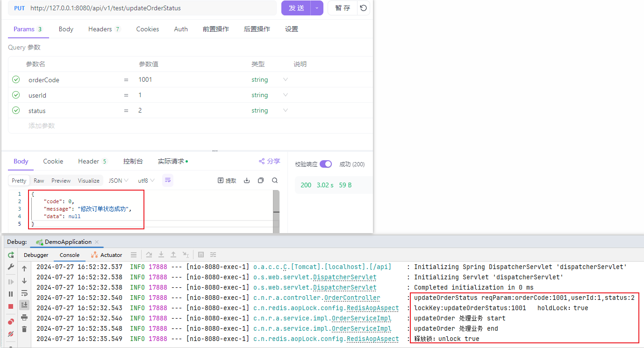Open the Actuator tab
The height and width of the screenshot is (348, 644).
click(107, 255)
